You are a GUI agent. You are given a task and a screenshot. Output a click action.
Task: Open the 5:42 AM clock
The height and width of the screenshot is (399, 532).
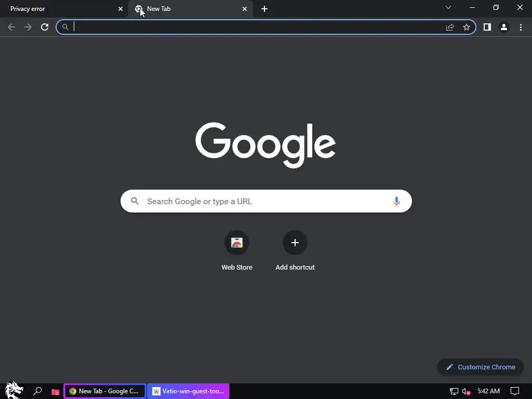click(488, 391)
